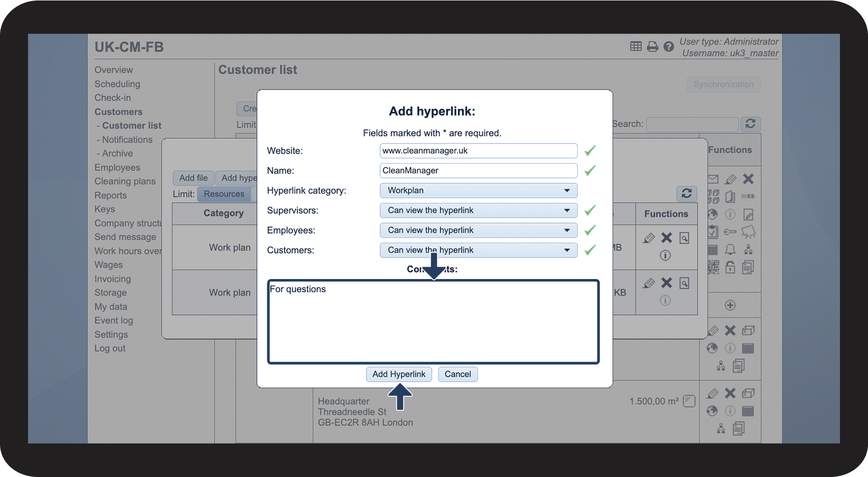Click the Synchronization button

tap(724, 84)
